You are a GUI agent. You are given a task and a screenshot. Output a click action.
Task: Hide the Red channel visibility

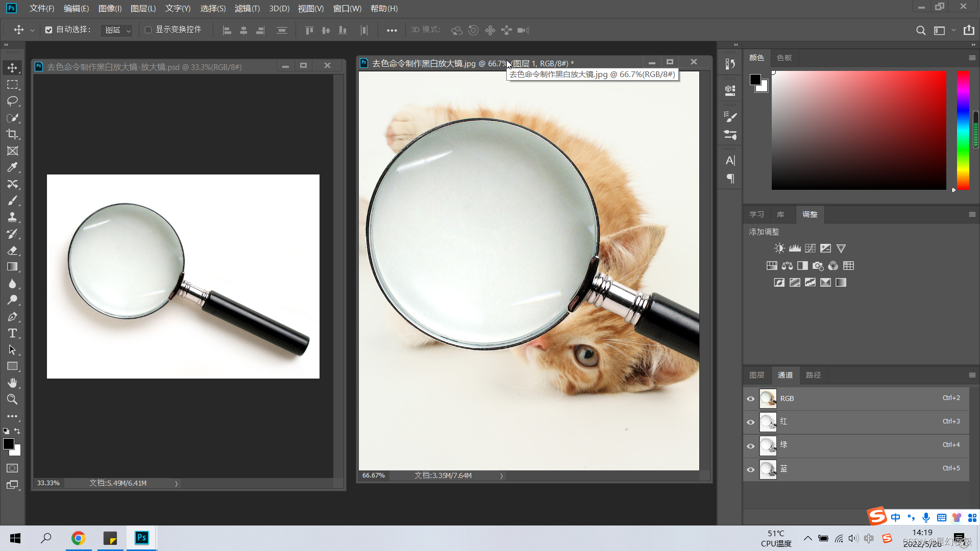point(750,422)
